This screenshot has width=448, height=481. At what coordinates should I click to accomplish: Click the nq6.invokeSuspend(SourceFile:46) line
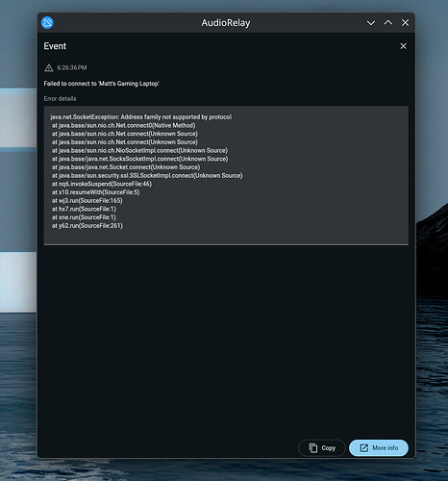pyautogui.click(x=102, y=184)
